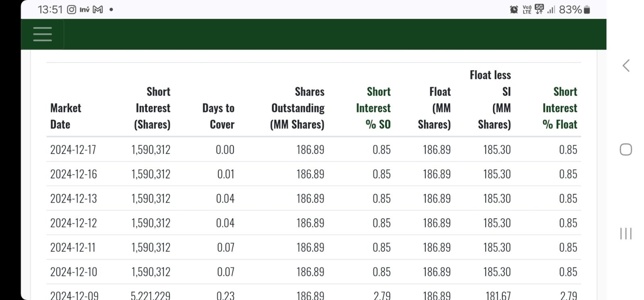Select the date 2024-12-09
This screenshot has width=644, height=300.
pos(74,296)
